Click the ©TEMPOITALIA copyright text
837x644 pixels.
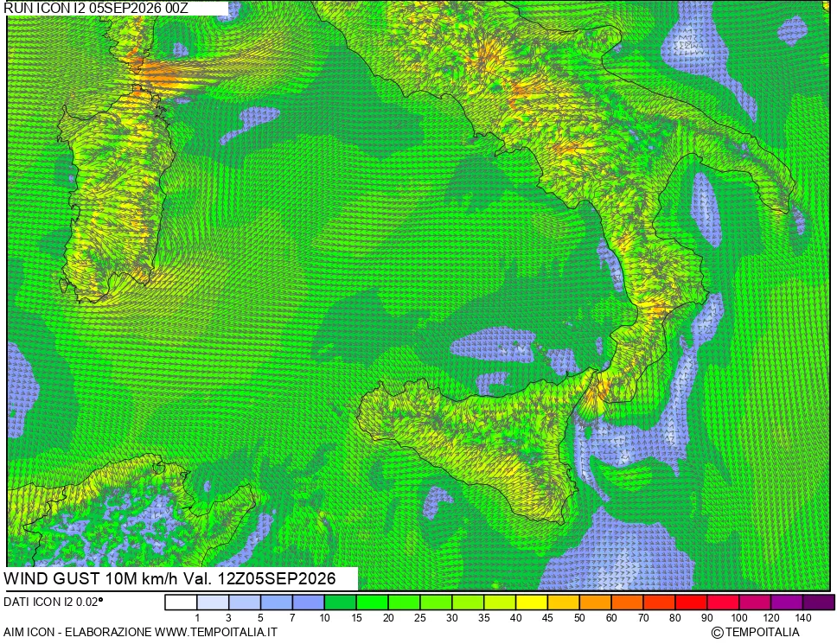coord(756,633)
